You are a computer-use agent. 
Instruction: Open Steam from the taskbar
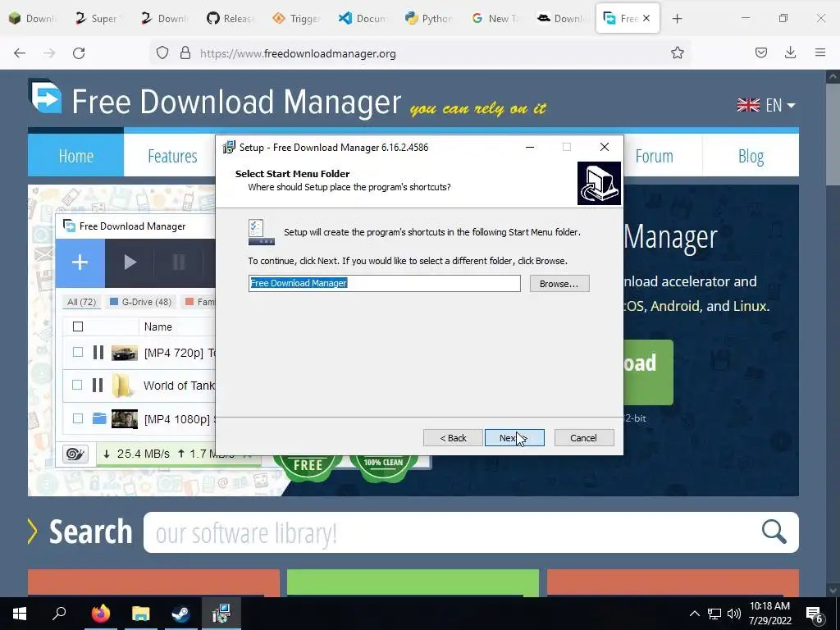pyautogui.click(x=180, y=614)
